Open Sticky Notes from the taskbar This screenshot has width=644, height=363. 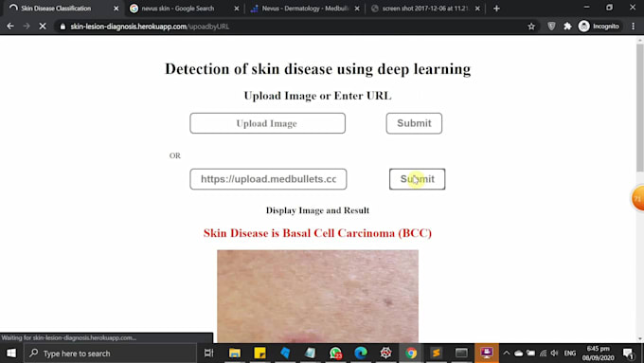[x=259, y=354]
